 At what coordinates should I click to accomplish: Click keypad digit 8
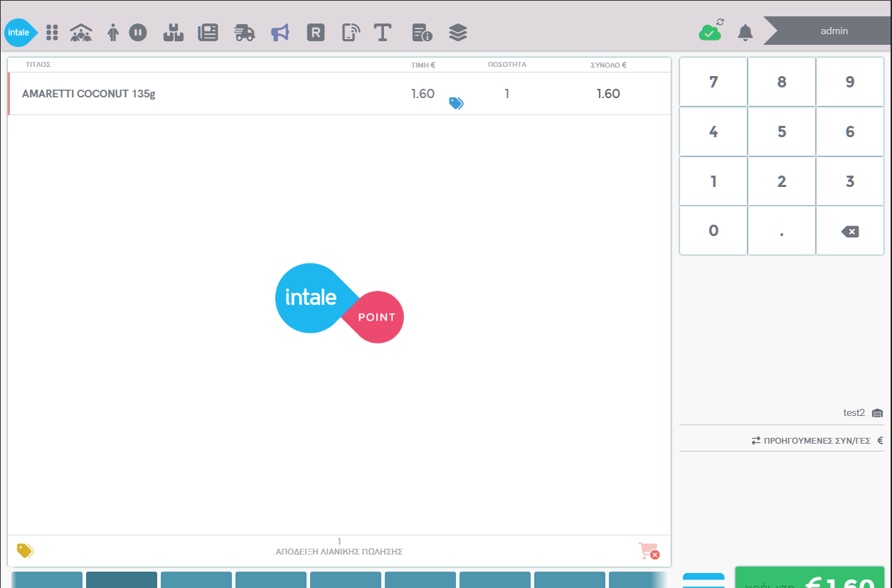coord(782,82)
